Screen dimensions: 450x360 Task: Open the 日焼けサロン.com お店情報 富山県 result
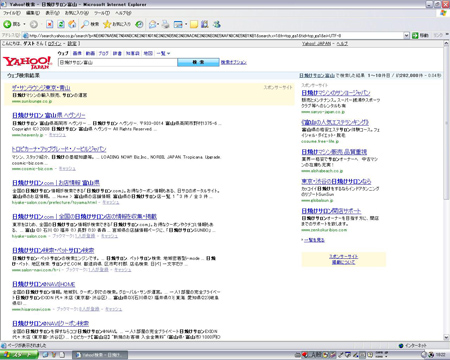click(56, 183)
